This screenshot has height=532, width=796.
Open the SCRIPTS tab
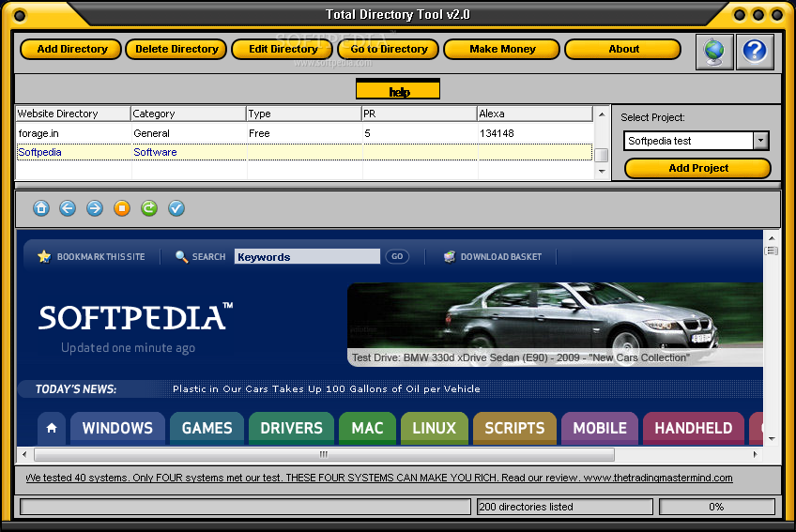pyautogui.click(x=514, y=429)
